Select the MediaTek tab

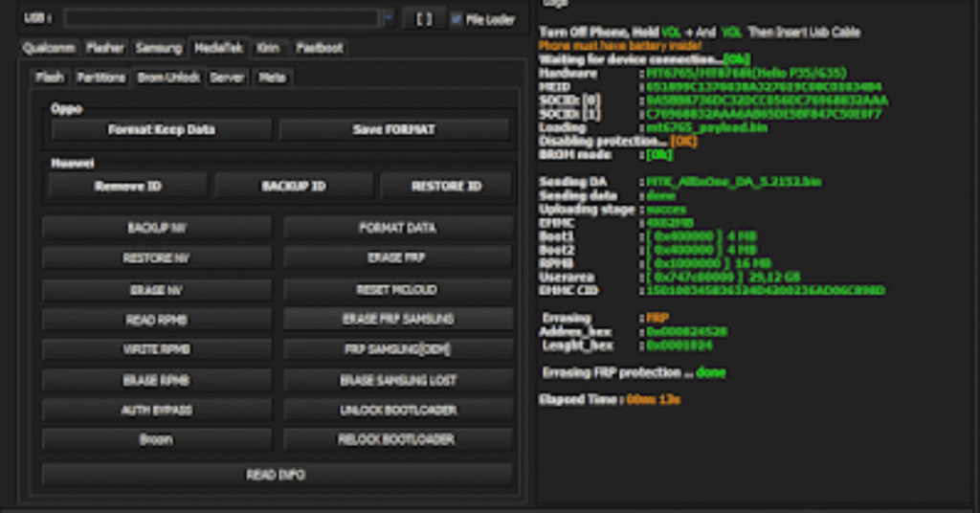tap(218, 48)
